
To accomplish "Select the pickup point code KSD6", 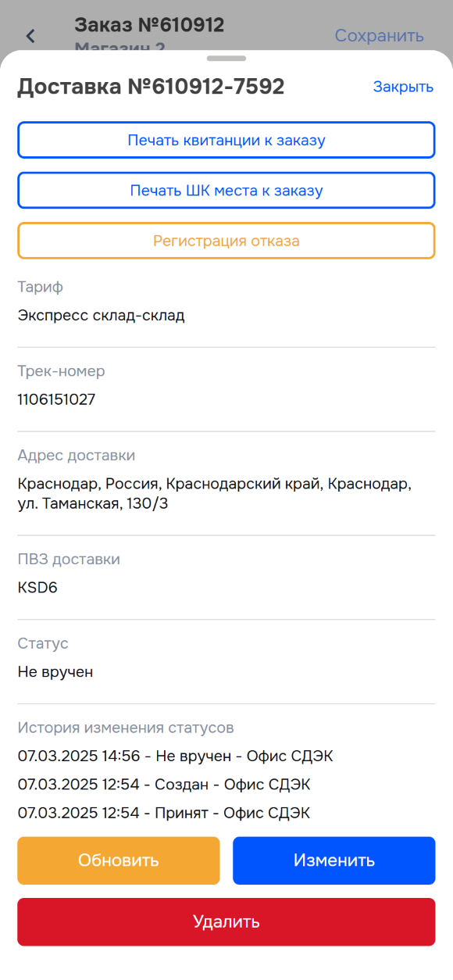I will coord(37,587).
